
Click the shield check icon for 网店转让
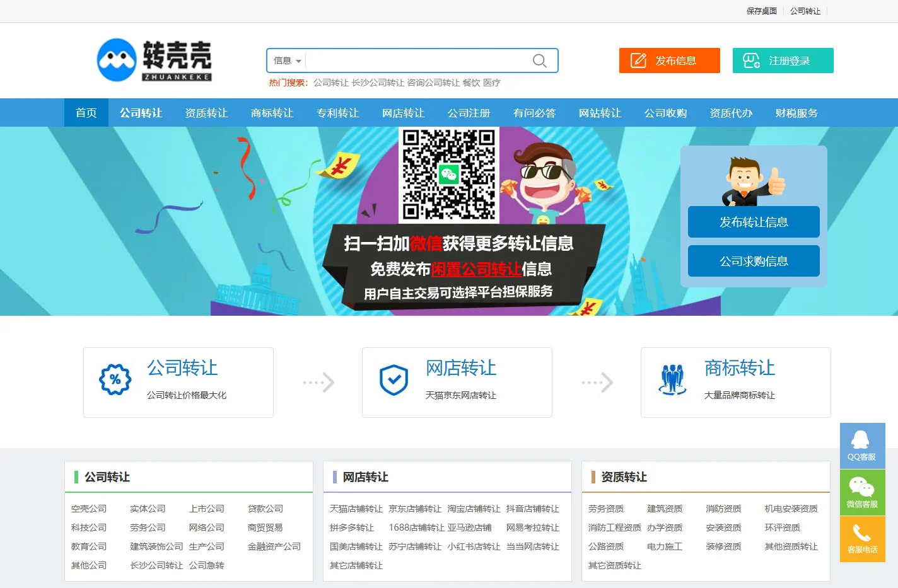[x=394, y=380]
